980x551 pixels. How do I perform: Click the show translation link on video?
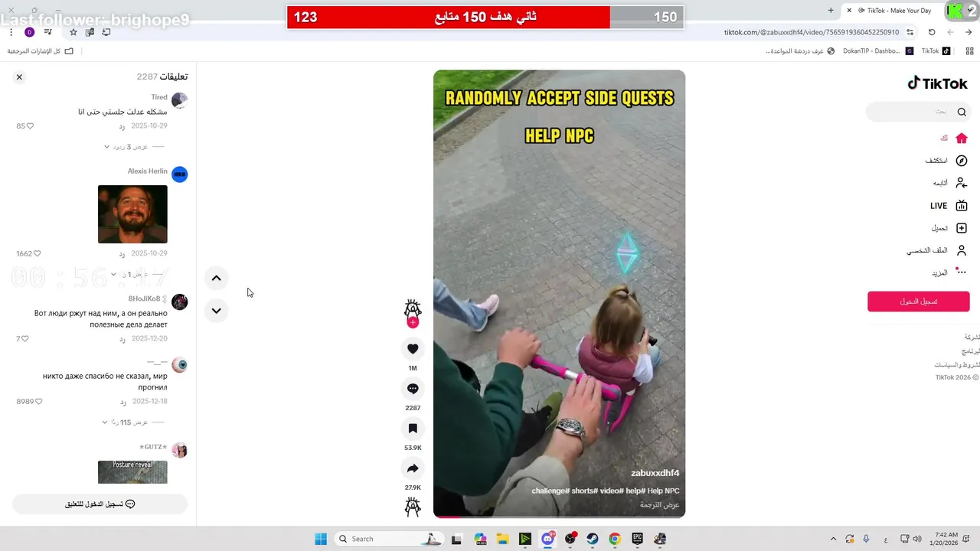[x=660, y=505]
